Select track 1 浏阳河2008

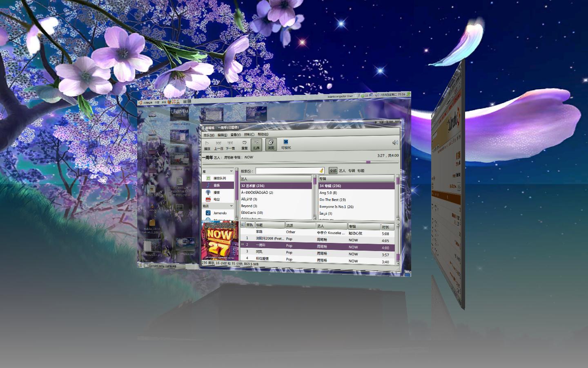[318, 239]
